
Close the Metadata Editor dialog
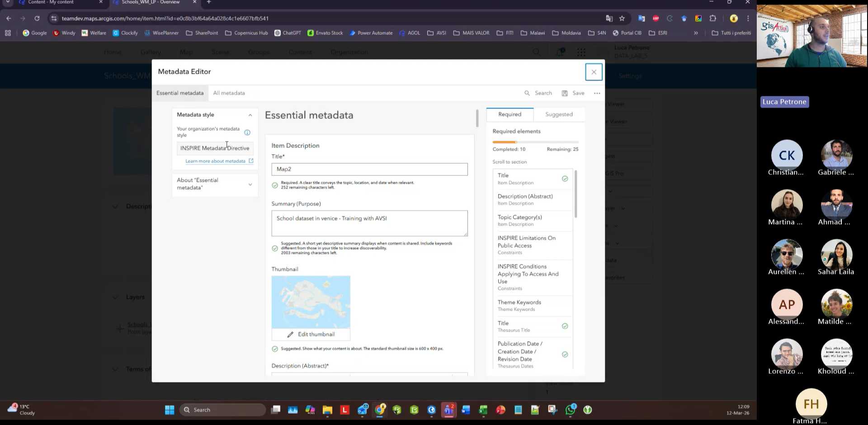tap(594, 72)
